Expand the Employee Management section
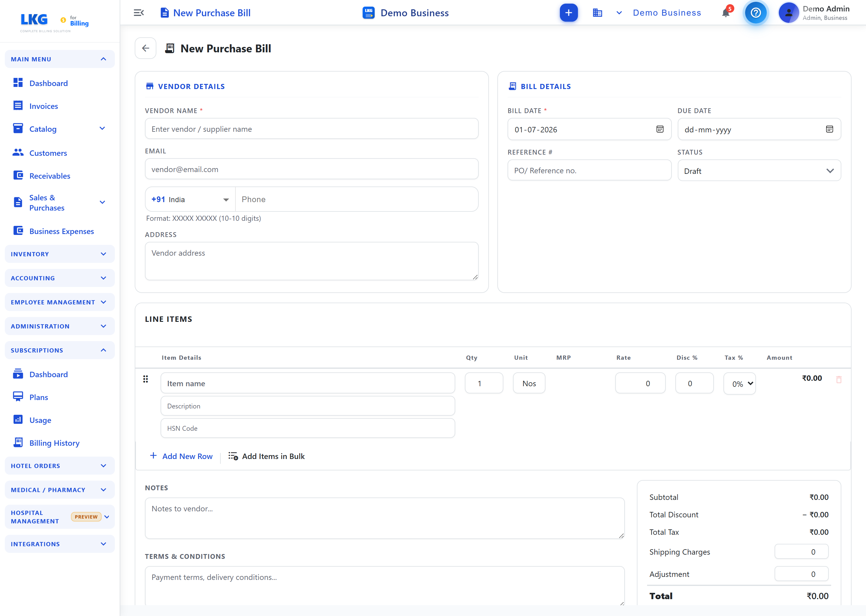The height and width of the screenshot is (616, 866). click(x=60, y=302)
